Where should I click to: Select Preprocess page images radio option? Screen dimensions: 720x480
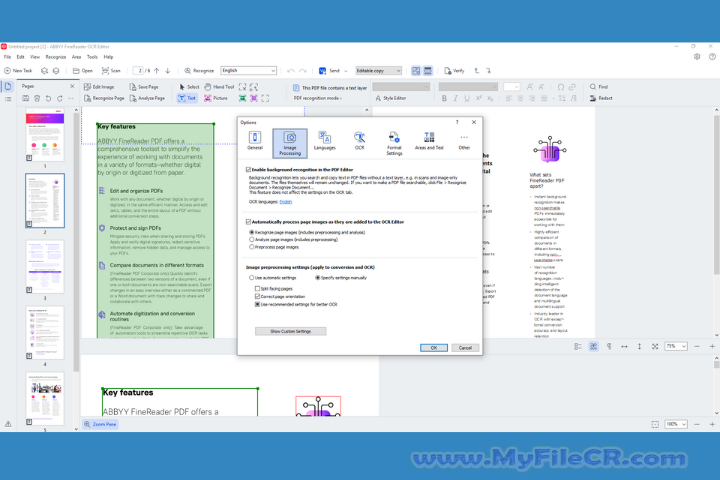point(252,247)
